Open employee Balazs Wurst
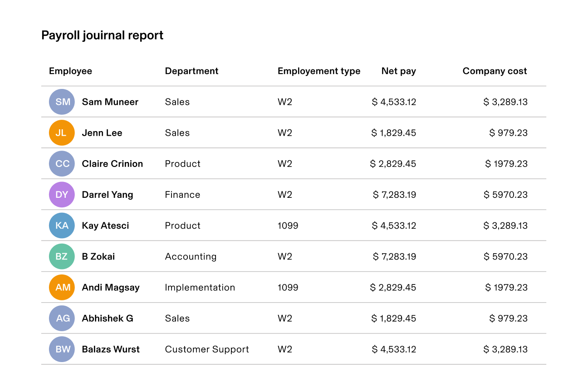Image resolution: width=588 pixels, height=392 pixels. coord(111,349)
